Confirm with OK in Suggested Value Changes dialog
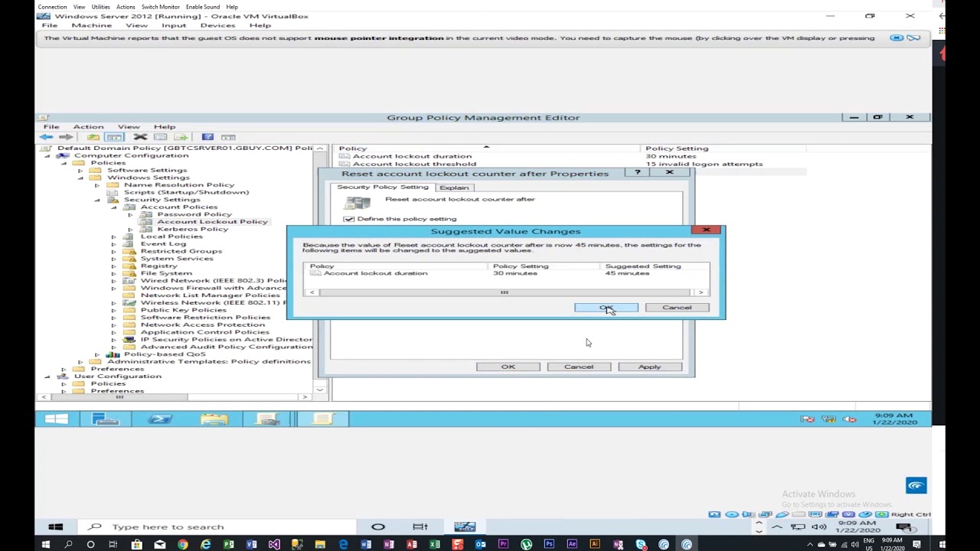The width and height of the screenshot is (980, 551). pos(606,308)
